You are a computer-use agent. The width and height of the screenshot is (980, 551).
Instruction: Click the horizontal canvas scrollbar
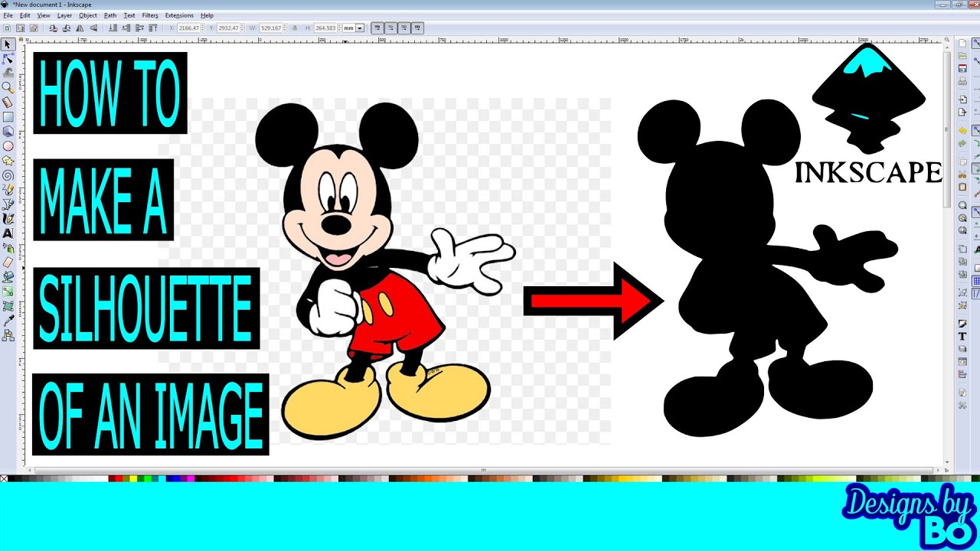[x=482, y=470]
